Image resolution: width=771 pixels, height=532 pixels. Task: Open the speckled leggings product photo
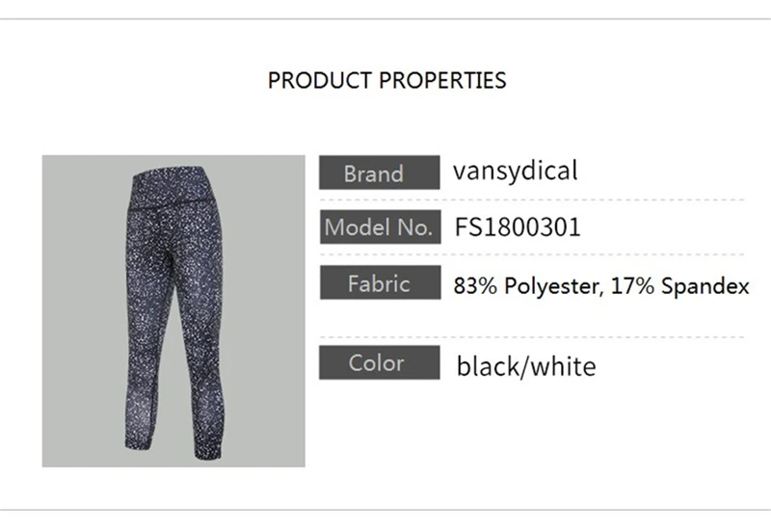tap(173, 310)
